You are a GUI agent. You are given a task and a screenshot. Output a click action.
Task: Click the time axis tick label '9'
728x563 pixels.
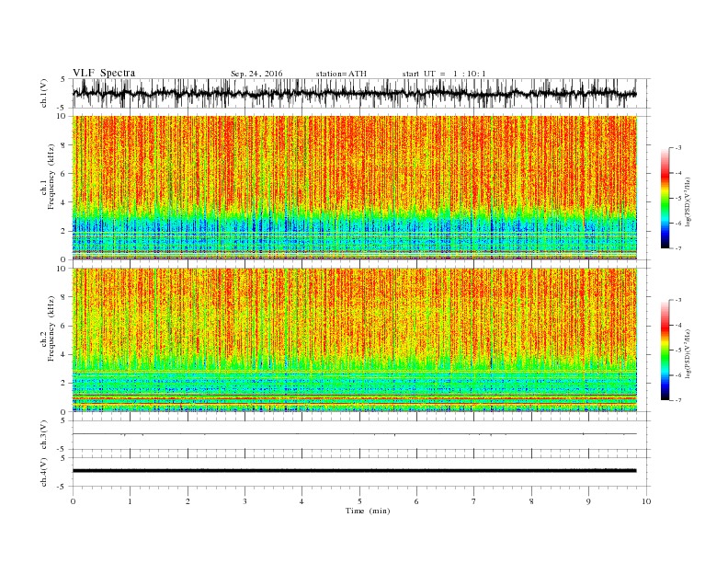588,501
